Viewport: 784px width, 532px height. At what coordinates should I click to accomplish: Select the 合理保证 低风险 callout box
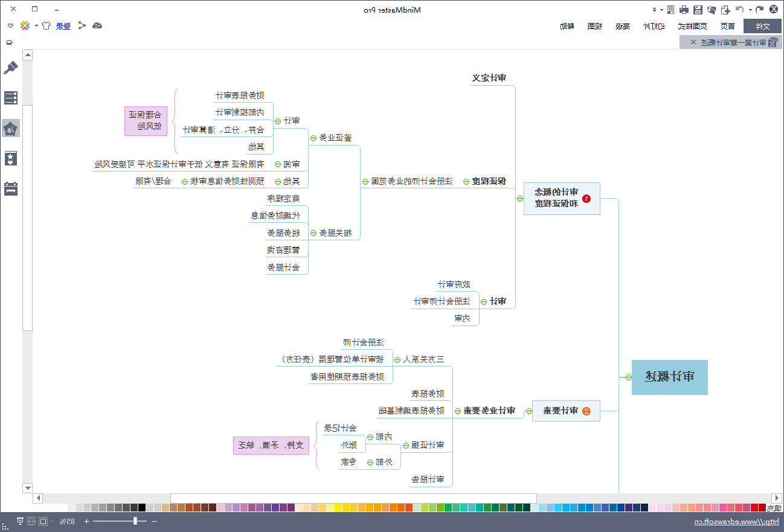[146, 121]
